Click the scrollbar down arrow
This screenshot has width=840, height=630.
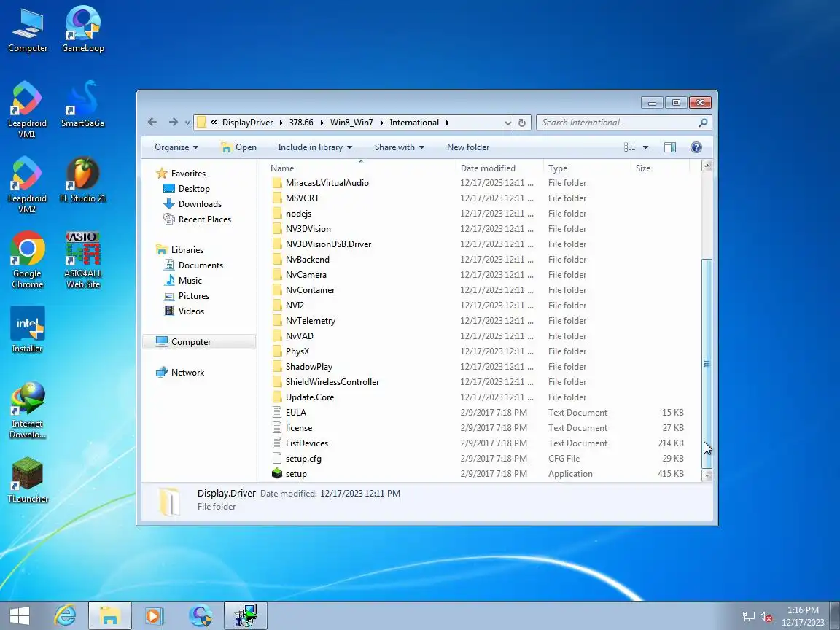[x=707, y=475]
